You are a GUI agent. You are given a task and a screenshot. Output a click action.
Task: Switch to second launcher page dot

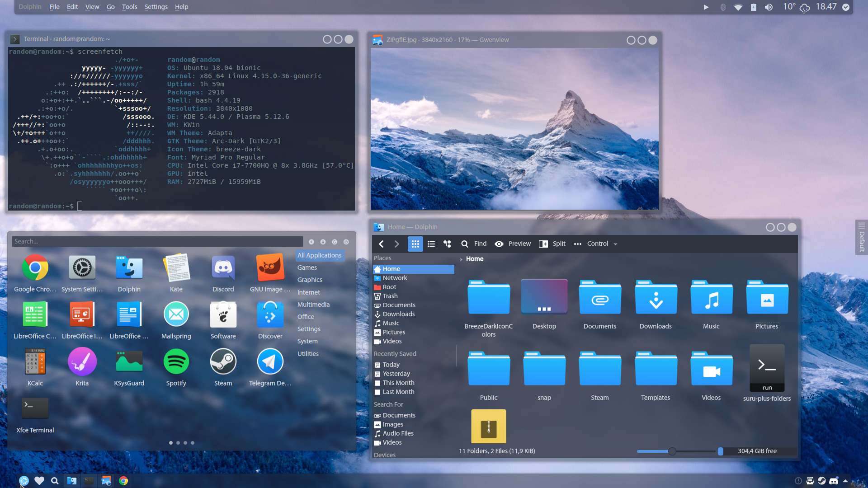178,443
